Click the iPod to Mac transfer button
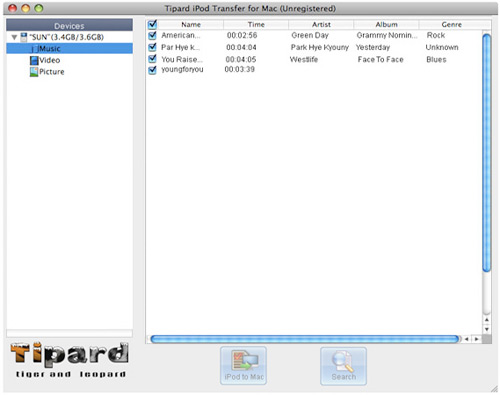The width and height of the screenshot is (500, 395). (243, 366)
